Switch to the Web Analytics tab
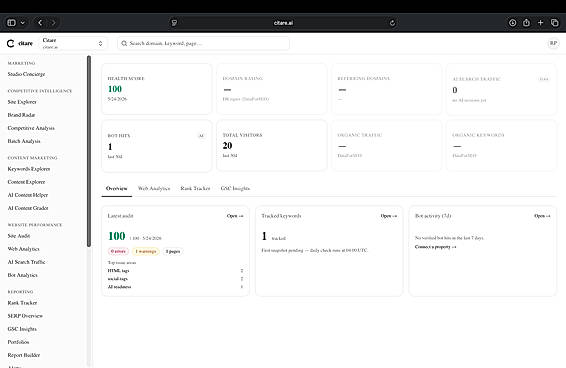This screenshot has width=566, height=368. (x=154, y=188)
